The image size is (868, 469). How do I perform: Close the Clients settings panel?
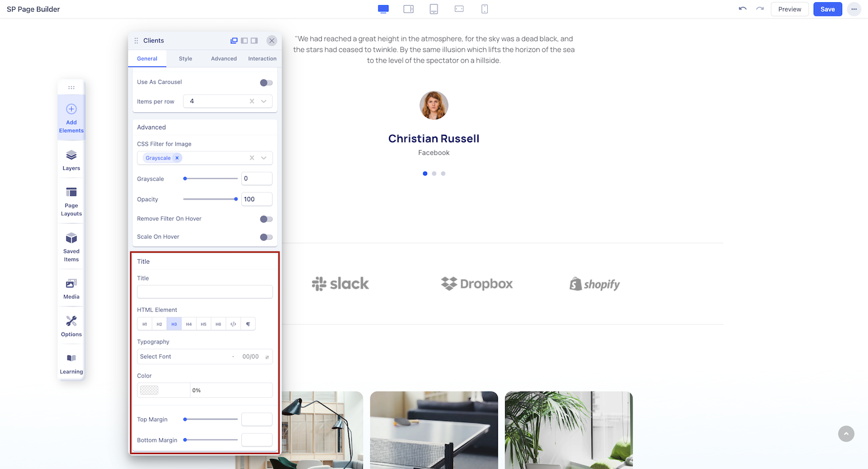pyautogui.click(x=271, y=40)
